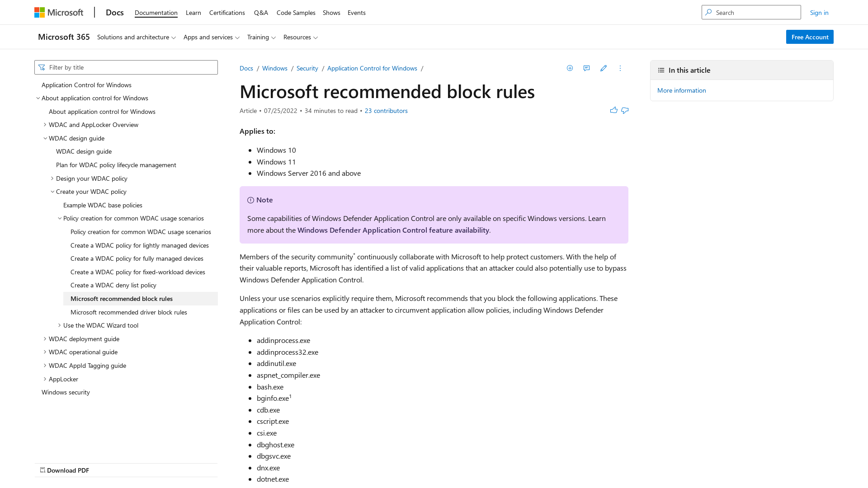
Task: Open Code Samples in navigation
Action: [x=296, y=13]
